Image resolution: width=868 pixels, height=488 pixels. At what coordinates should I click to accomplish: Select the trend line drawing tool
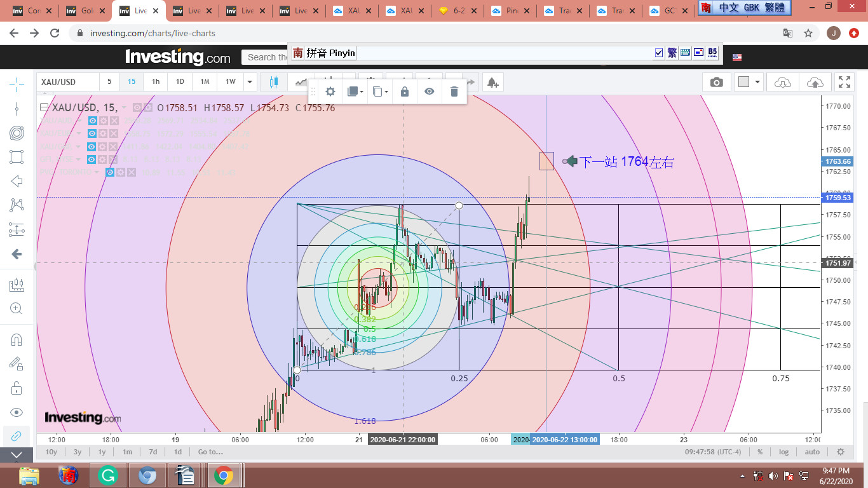[x=17, y=108]
